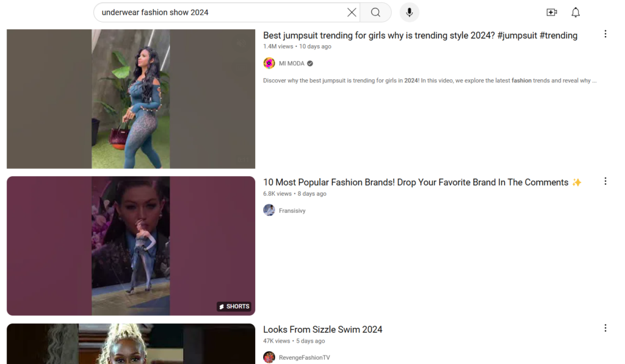Open more options for Looks From Sizzle Swim 2024
The height and width of the screenshot is (364, 625).
pos(605,328)
